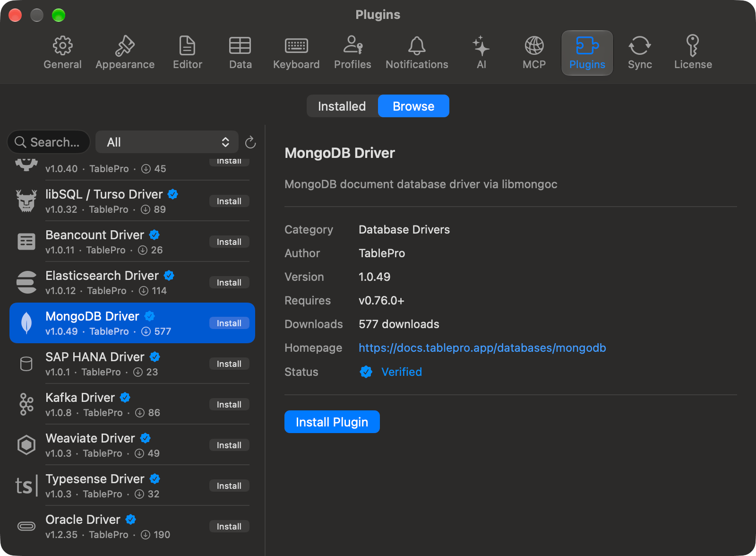Click the Verified status label
Viewport: 756px width, 556px height.
[x=402, y=372]
